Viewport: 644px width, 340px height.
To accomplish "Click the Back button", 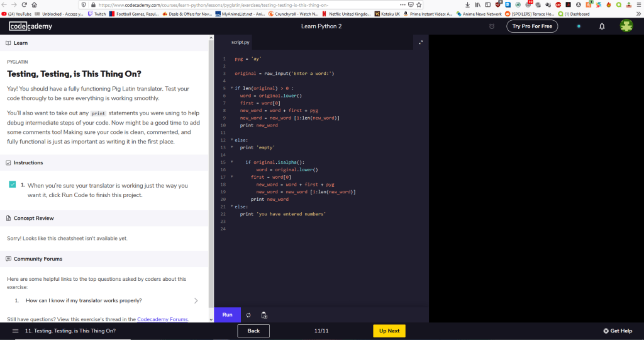I will click(x=253, y=331).
